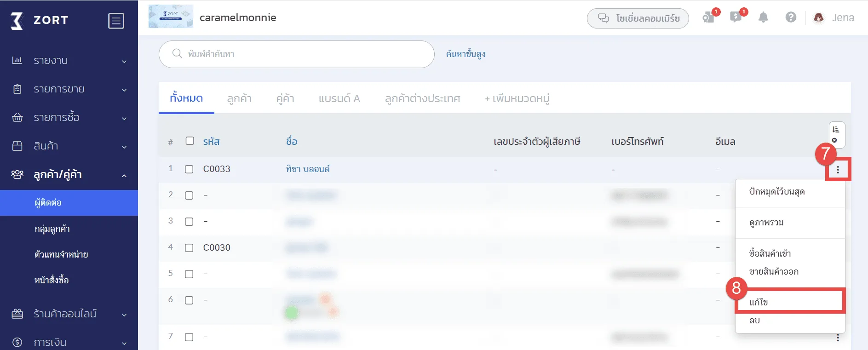868x350 pixels.
Task: Open three-dot menu for row C0033
Action: point(838,170)
